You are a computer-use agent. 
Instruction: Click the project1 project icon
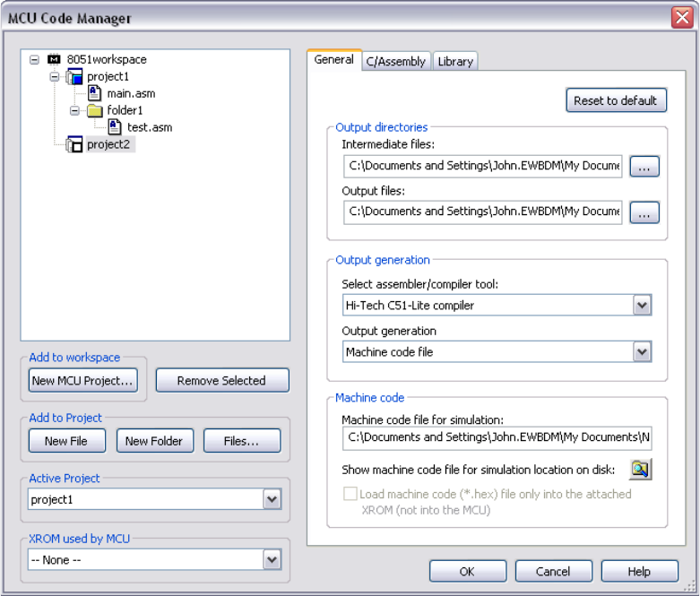click(x=74, y=77)
